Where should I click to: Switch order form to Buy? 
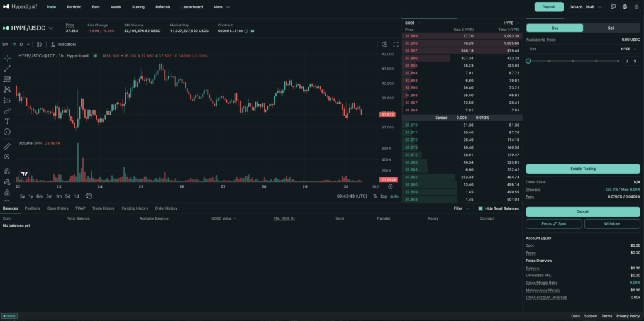click(555, 28)
